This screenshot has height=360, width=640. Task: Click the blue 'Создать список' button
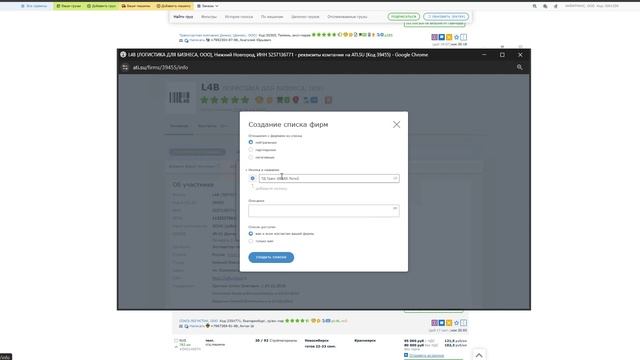tap(271, 257)
